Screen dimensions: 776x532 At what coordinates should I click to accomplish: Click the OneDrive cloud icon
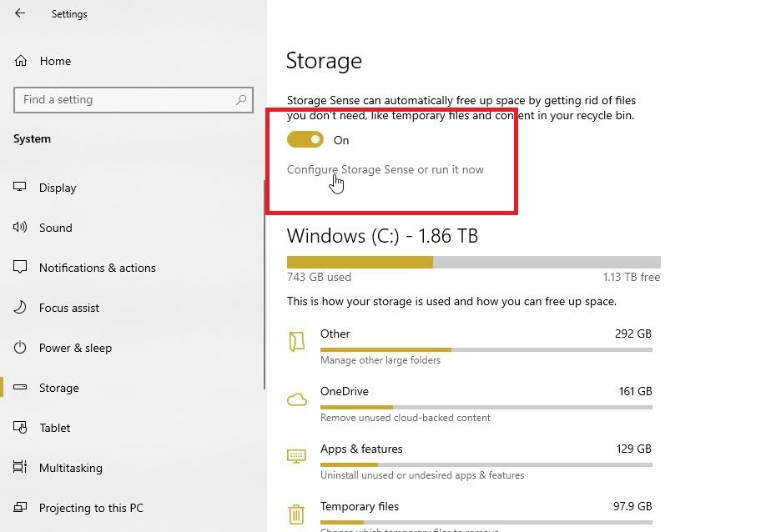(297, 399)
